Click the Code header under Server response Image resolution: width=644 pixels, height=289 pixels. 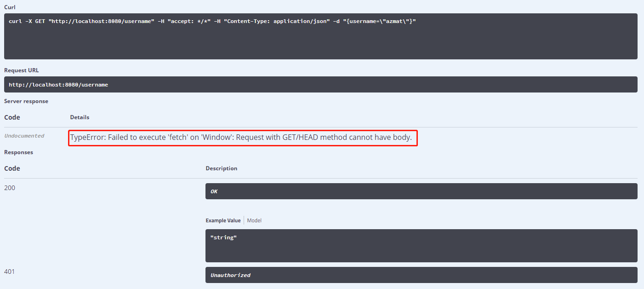pyautogui.click(x=12, y=117)
